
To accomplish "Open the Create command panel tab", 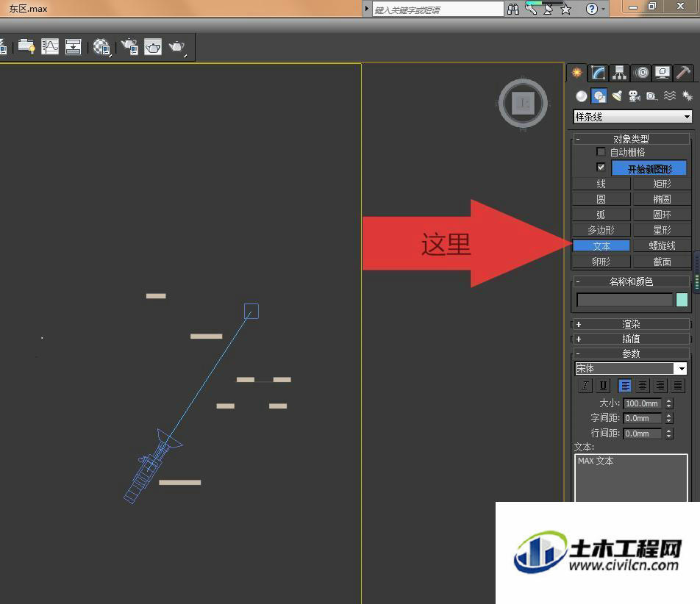I will click(x=576, y=72).
